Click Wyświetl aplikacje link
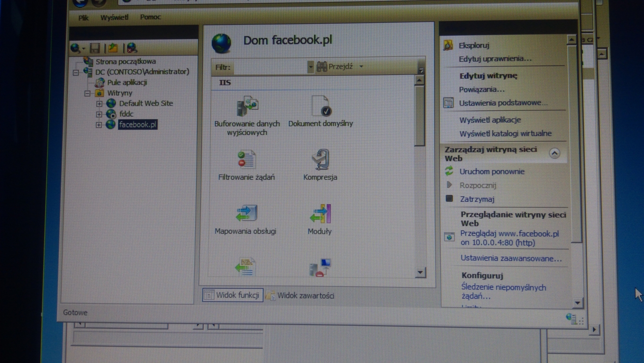Viewport: 644px width, 363px height. coord(490,120)
